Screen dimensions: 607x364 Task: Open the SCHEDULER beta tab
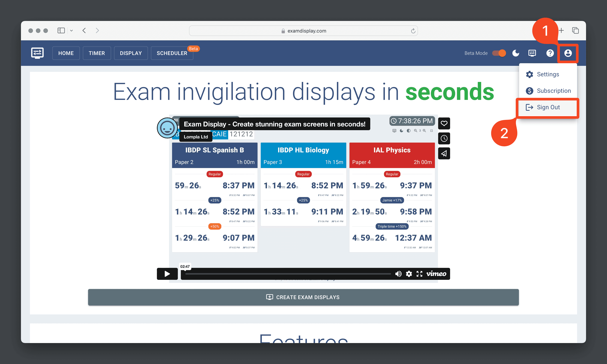point(172,53)
